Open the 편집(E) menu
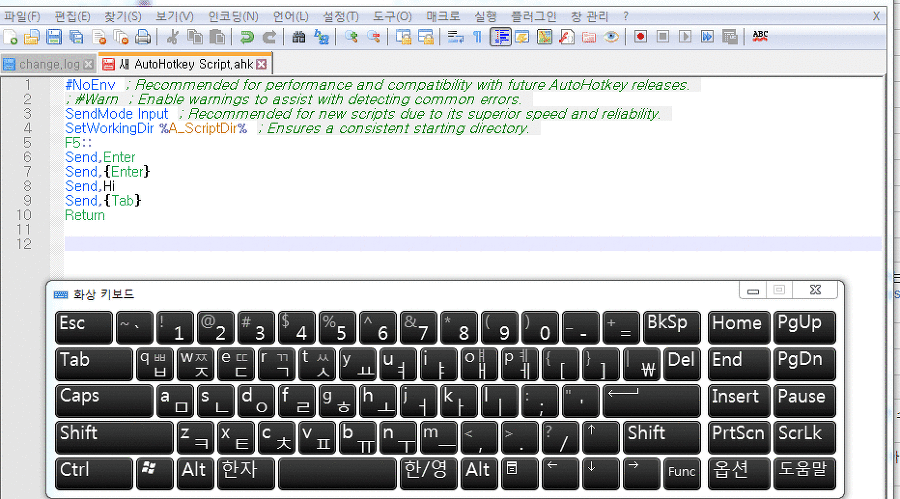Viewport: 900px width, 499px height. click(x=72, y=16)
